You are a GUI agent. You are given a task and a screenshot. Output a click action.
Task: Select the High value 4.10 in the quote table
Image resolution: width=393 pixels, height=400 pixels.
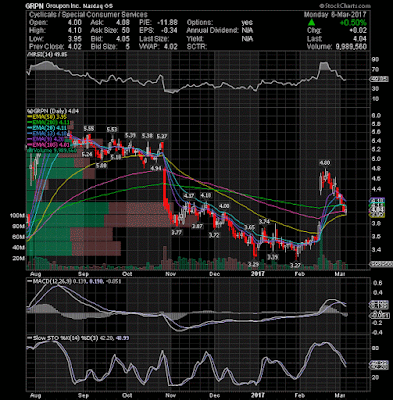pyautogui.click(x=75, y=31)
